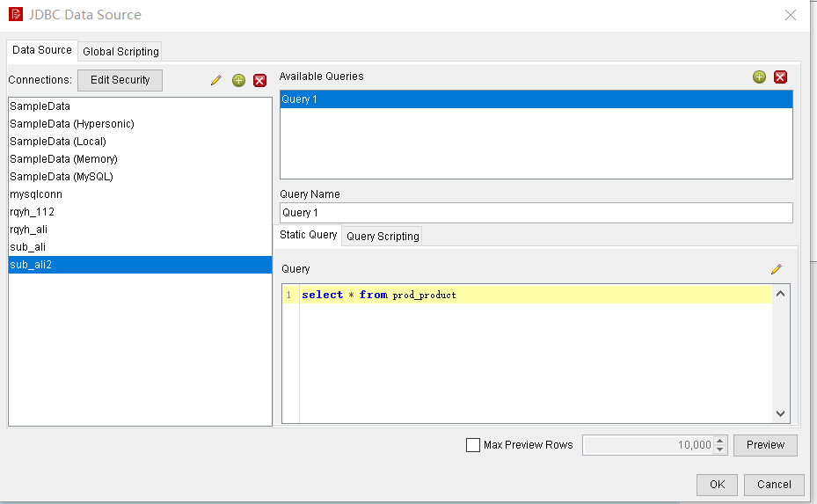This screenshot has width=817, height=504.
Task: Add a new query with green plus
Action: (x=759, y=77)
